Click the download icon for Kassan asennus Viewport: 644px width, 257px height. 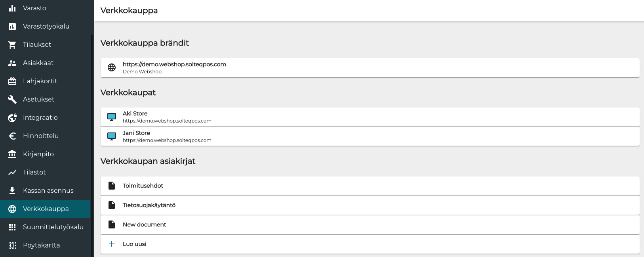(x=12, y=191)
